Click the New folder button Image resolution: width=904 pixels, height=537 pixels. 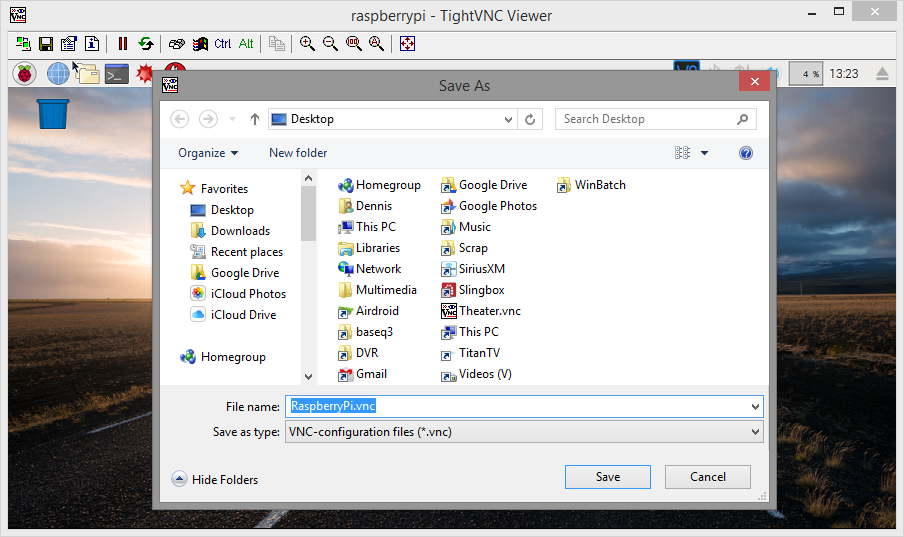tap(298, 153)
